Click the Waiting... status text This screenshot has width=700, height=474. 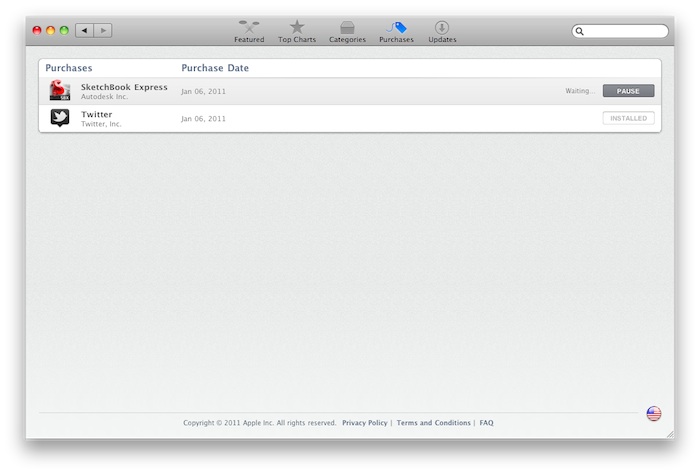point(580,91)
